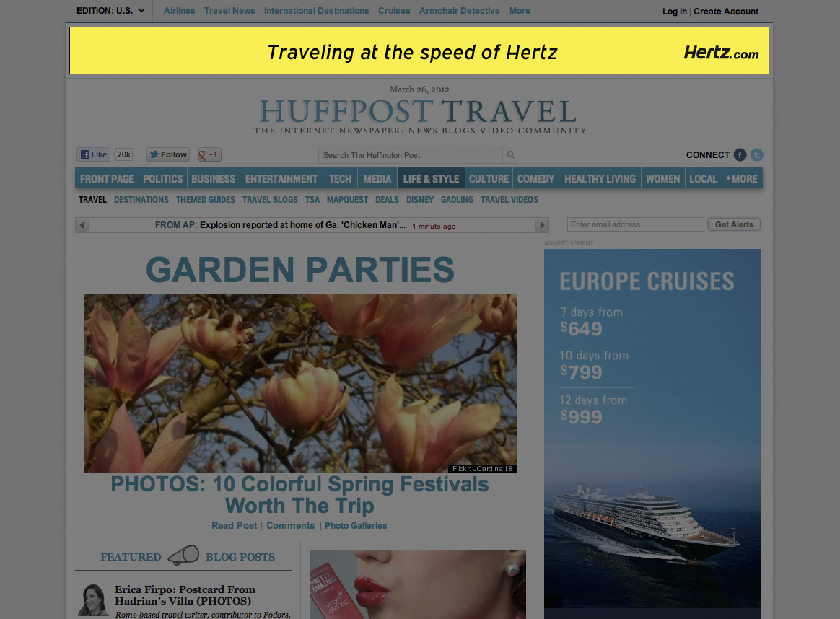Open the BUSINESS section
Screen dimensions: 840x619
click(x=213, y=179)
